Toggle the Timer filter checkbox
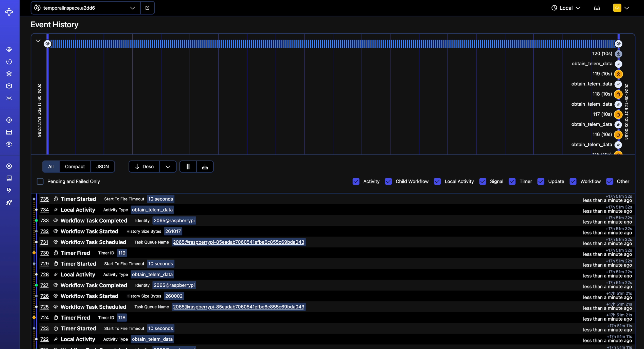This screenshot has height=349, width=644. click(512, 181)
